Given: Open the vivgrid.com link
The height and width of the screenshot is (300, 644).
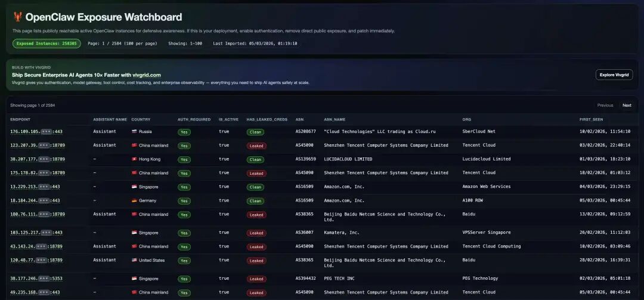Looking at the screenshot, I should click(x=147, y=75).
